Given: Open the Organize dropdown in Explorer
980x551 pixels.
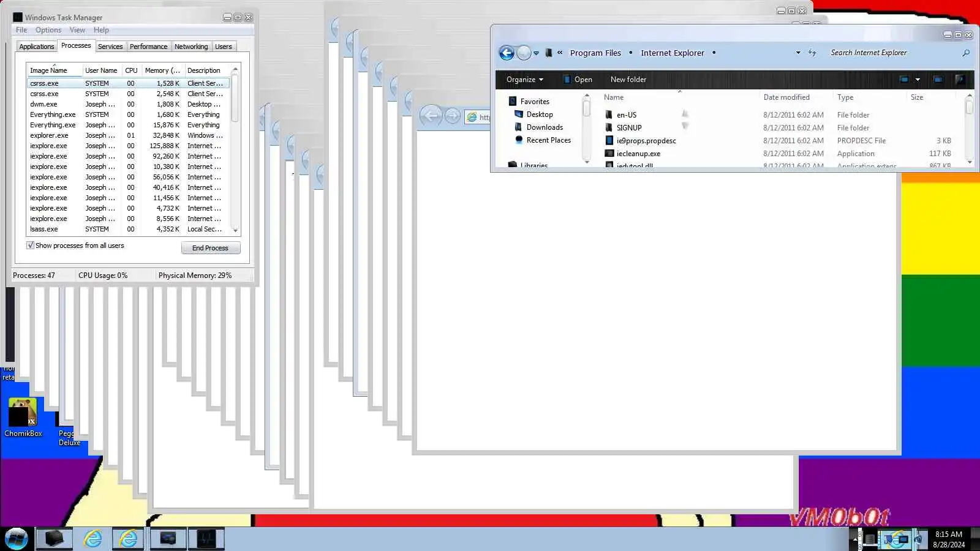Looking at the screenshot, I should (525, 80).
